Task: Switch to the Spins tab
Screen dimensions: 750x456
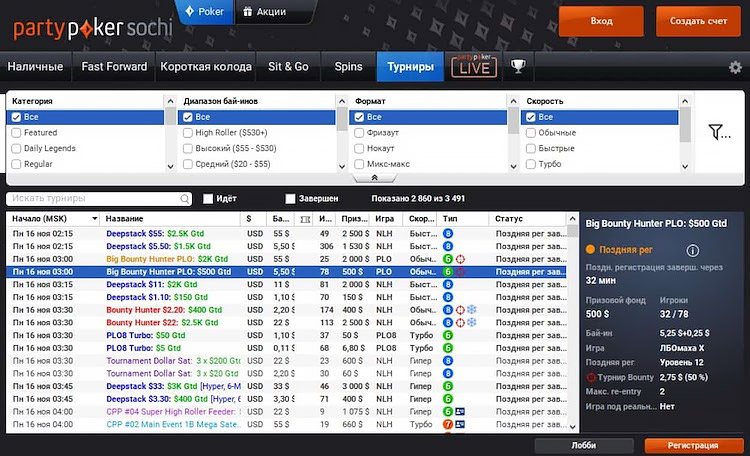Action: click(x=348, y=67)
